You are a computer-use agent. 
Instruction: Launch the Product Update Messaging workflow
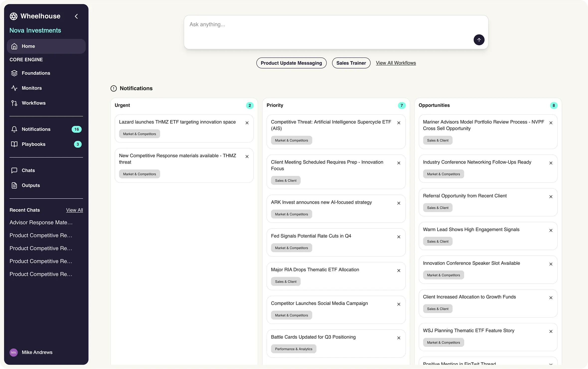[291, 63]
